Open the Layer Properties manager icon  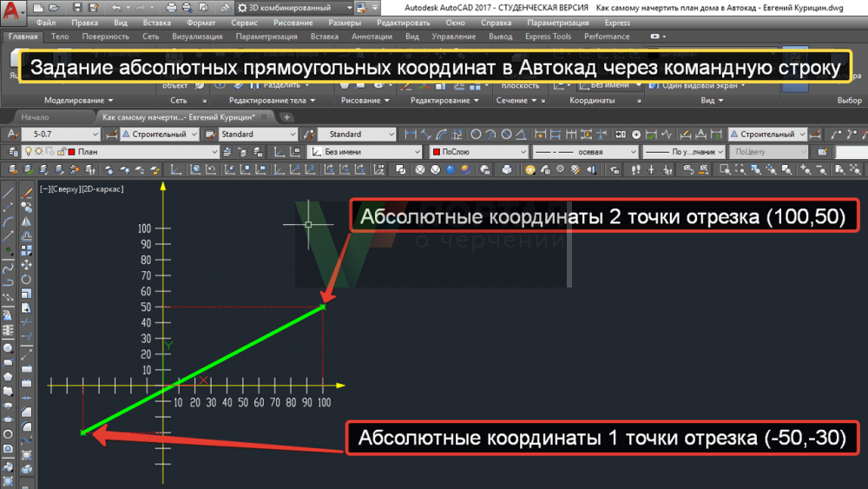pyautogui.click(x=13, y=151)
